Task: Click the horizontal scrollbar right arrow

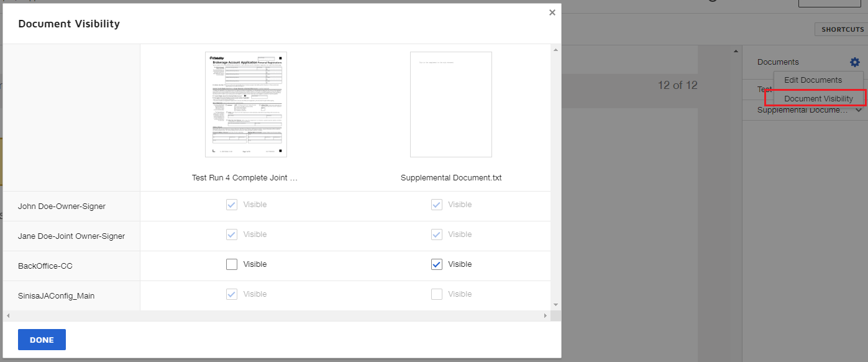Action: [546, 316]
